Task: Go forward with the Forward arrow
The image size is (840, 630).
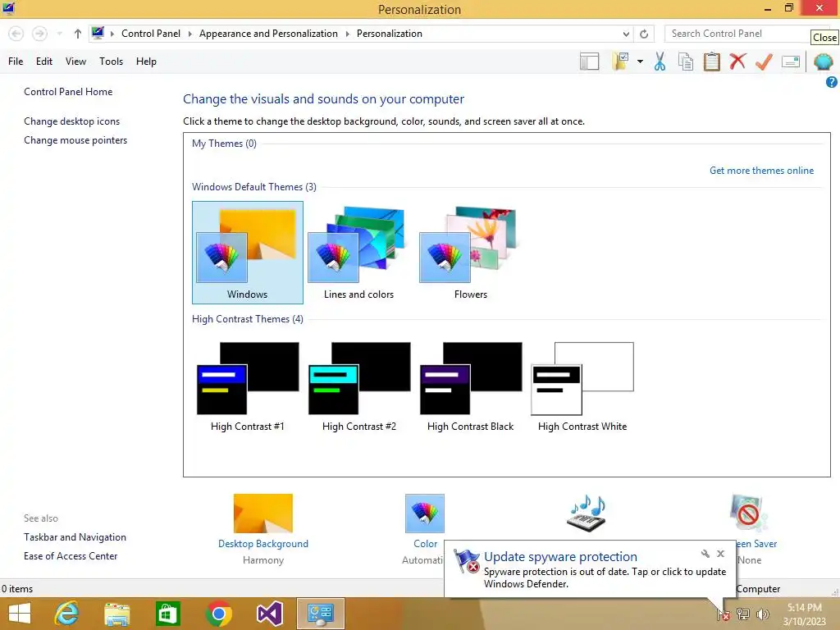Action: click(39, 34)
